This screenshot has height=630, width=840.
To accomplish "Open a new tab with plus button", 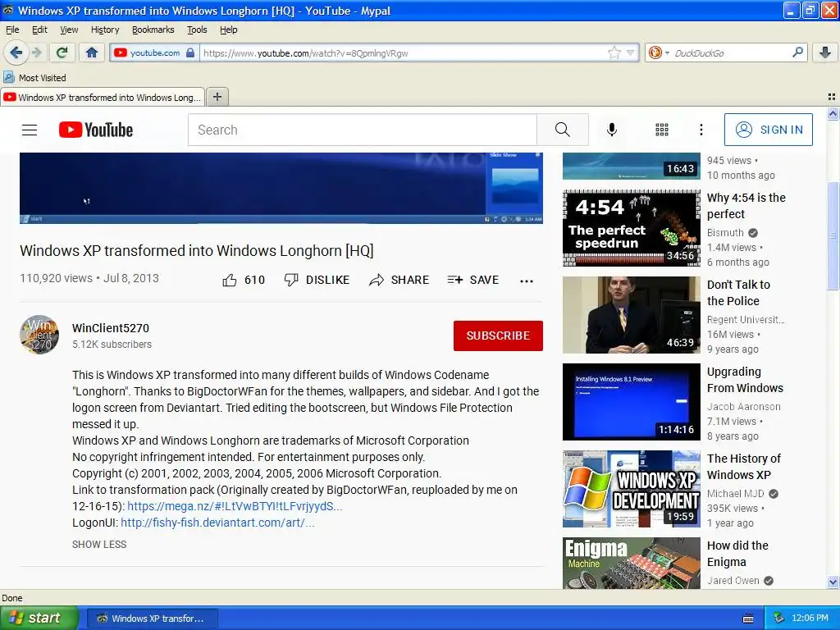I will click(217, 97).
